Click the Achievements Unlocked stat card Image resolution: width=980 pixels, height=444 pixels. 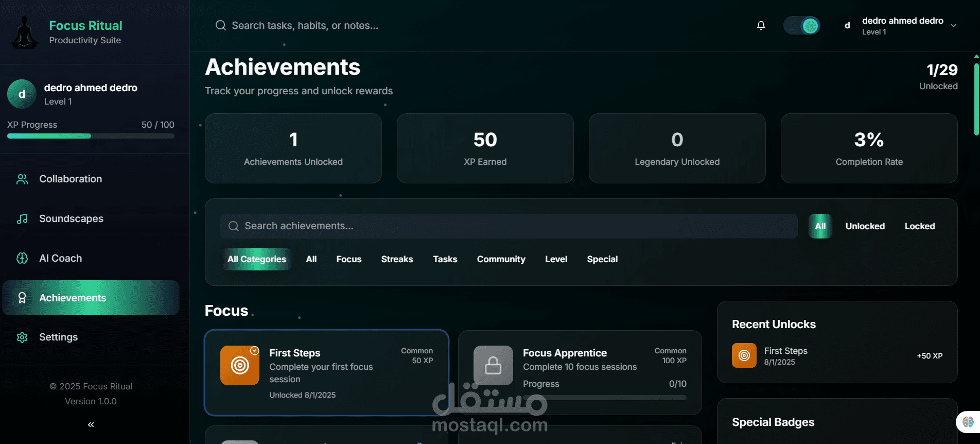(x=293, y=148)
